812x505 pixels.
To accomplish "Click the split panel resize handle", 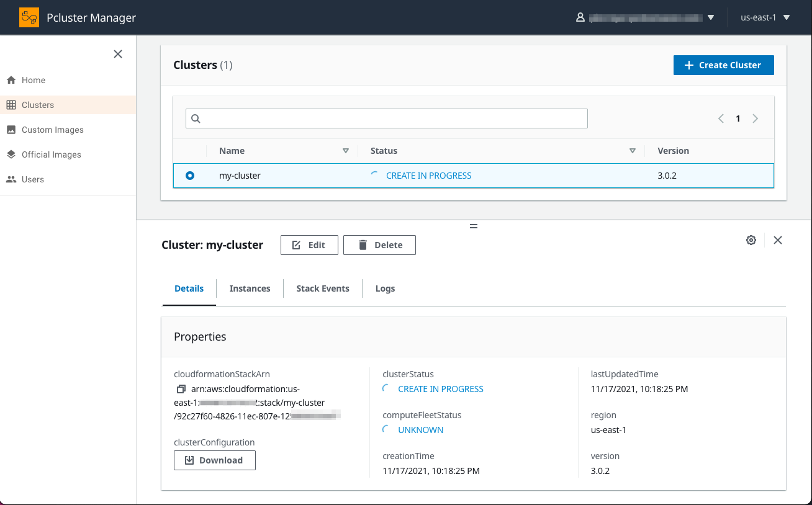I will (x=474, y=226).
